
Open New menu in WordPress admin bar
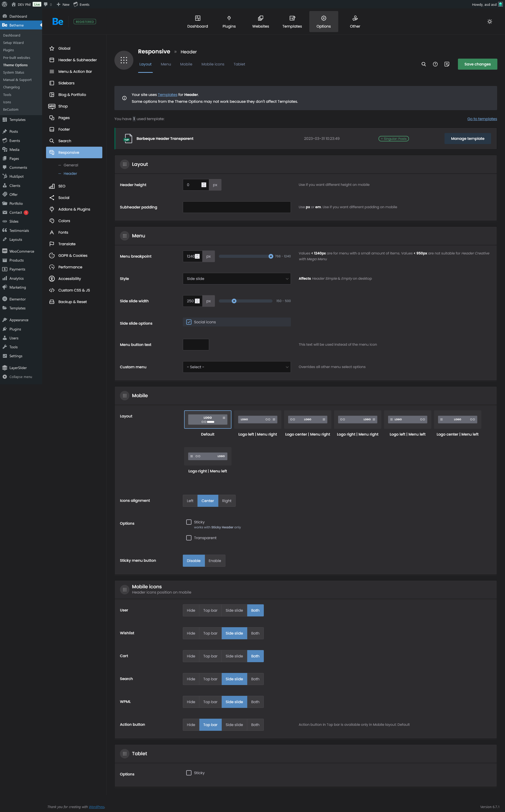pos(63,4)
